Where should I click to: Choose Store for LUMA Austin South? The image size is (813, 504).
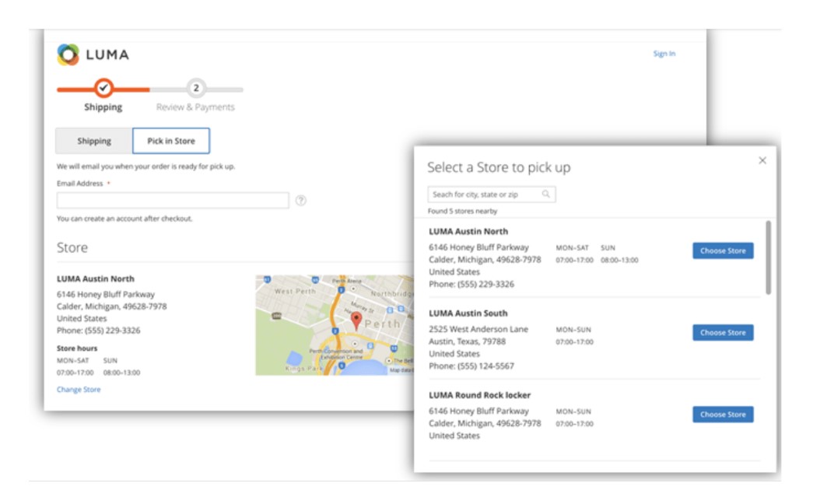pos(723,333)
